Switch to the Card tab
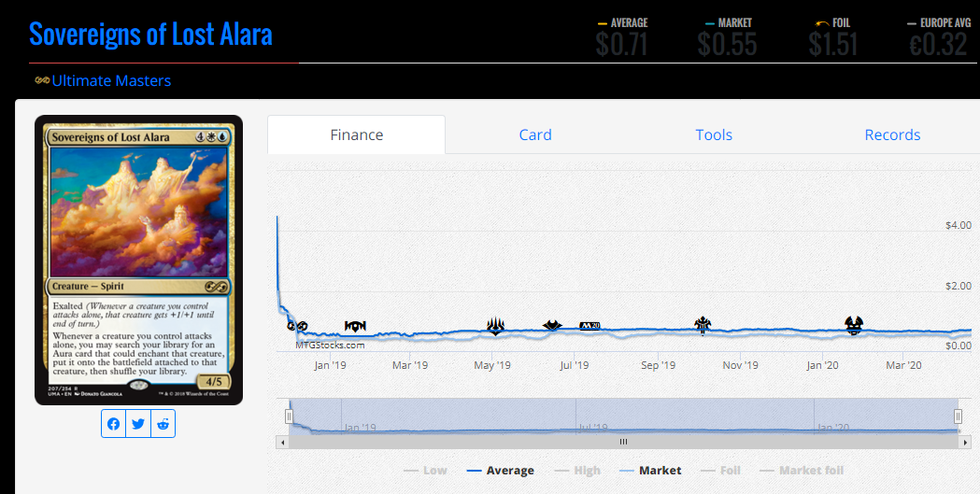 point(535,134)
